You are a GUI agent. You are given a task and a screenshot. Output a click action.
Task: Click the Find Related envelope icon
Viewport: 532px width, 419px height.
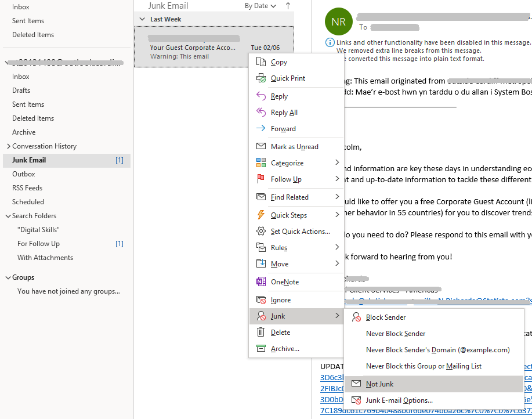[260, 197]
